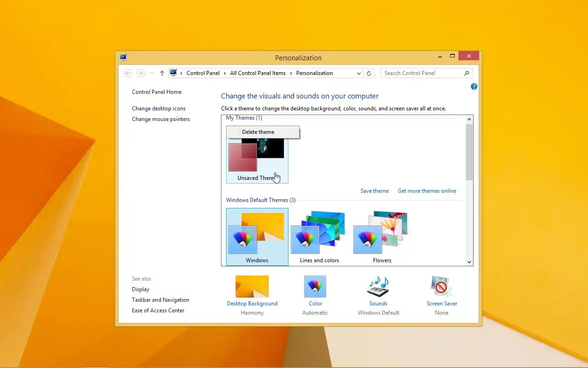The image size is (588, 368).
Task: Close the Personalization window
Action: (469, 56)
